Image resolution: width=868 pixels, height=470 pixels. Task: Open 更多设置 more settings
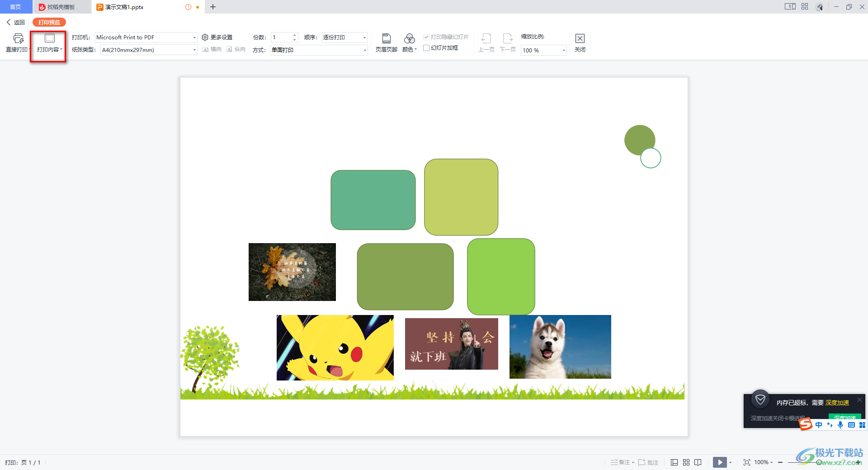point(217,38)
